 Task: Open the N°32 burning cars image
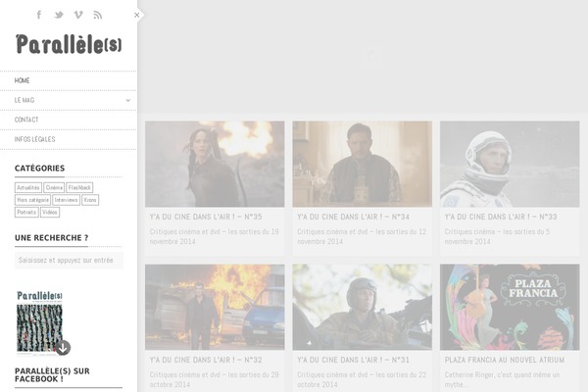click(215, 307)
